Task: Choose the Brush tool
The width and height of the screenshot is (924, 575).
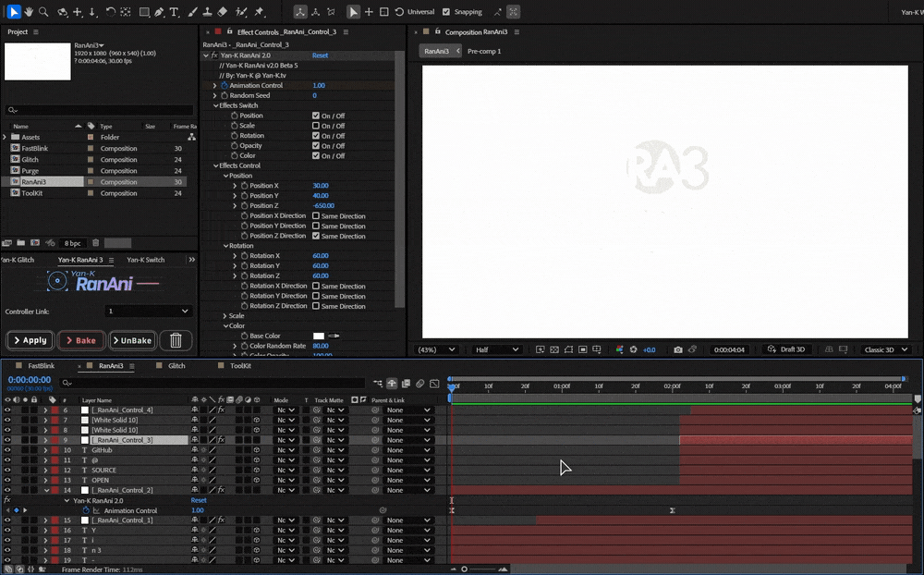Action: pos(192,12)
